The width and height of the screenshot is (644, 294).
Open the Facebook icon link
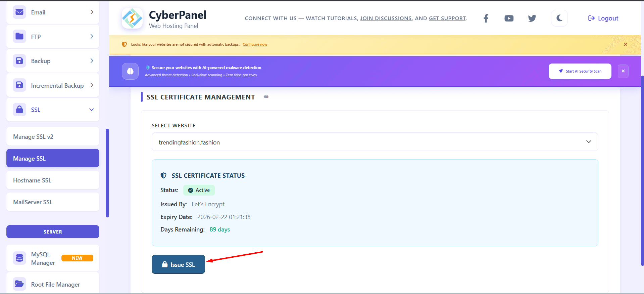[x=486, y=18]
